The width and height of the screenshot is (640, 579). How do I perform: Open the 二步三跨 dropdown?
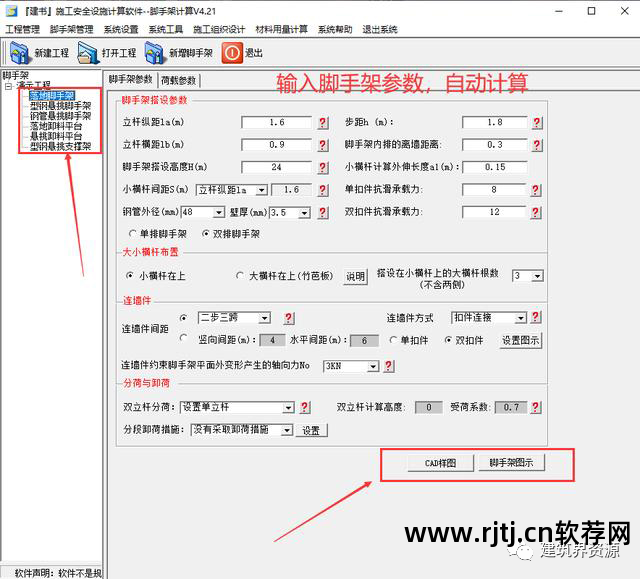coord(264,318)
